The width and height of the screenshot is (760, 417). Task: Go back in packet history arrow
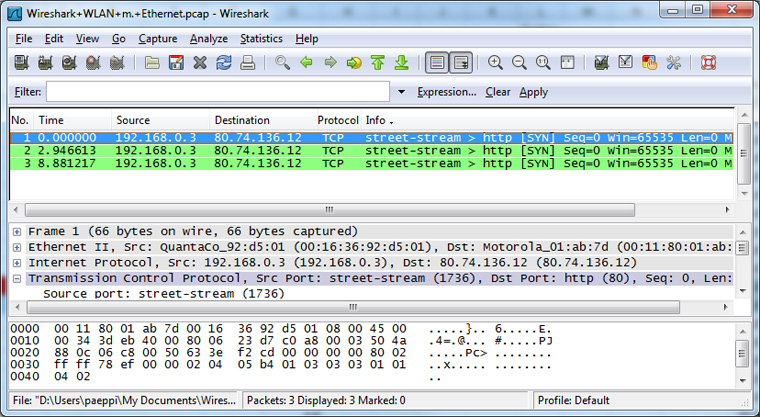point(306,63)
